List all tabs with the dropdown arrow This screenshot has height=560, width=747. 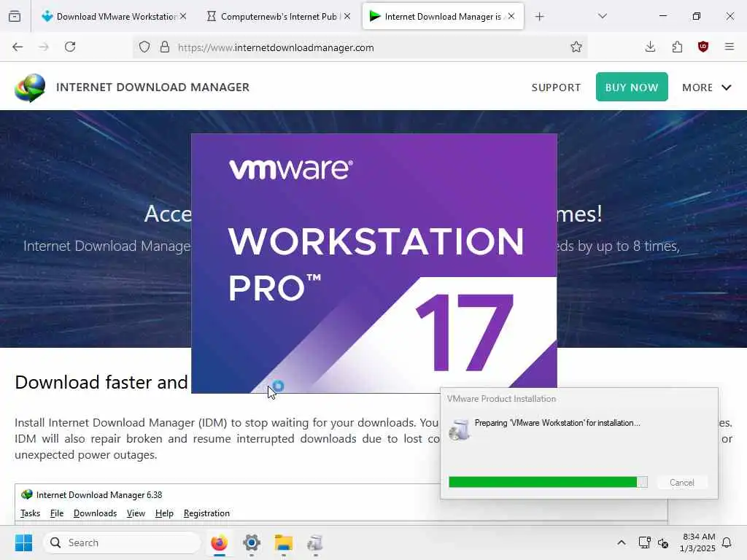pyautogui.click(x=602, y=16)
